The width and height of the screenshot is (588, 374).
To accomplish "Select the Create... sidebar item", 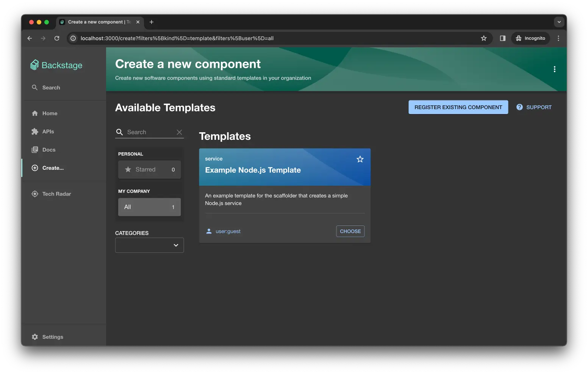I will [53, 168].
